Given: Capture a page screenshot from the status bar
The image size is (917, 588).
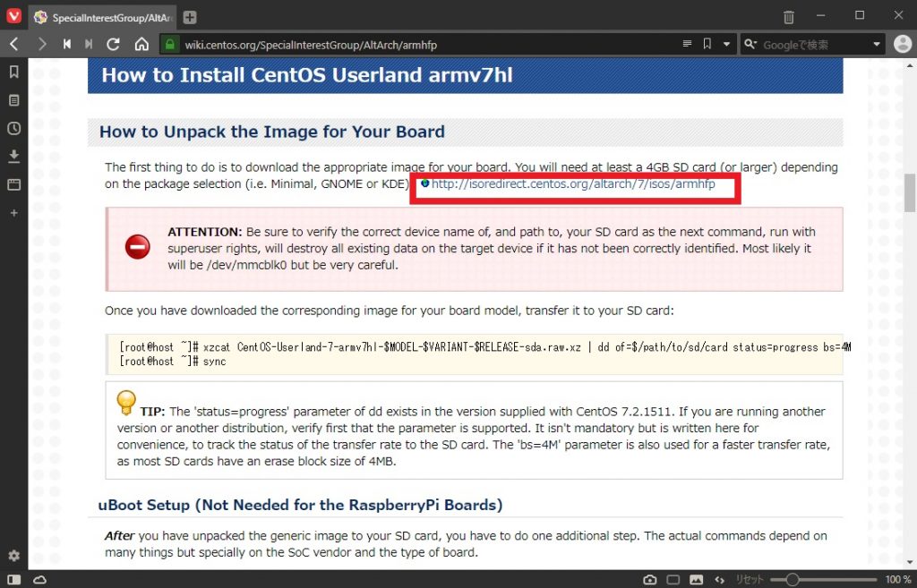Looking at the screenshot, I should coord(650,580).
